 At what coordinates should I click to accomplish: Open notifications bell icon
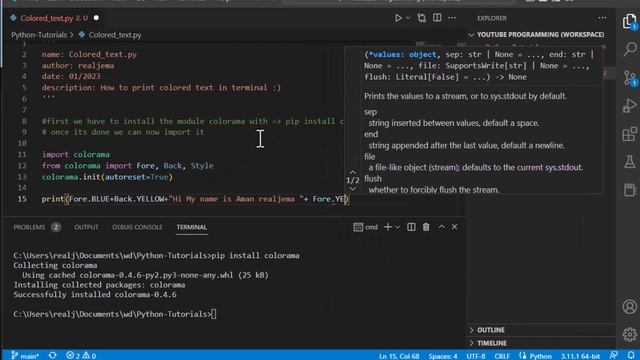631,356
